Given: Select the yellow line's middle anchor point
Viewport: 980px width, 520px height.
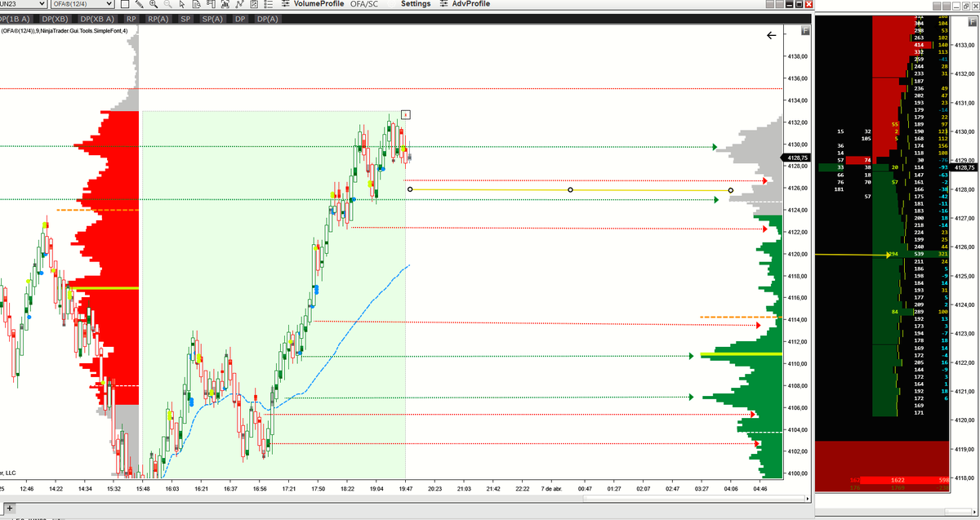Looking at the screenshot, I should coord(570,190).
